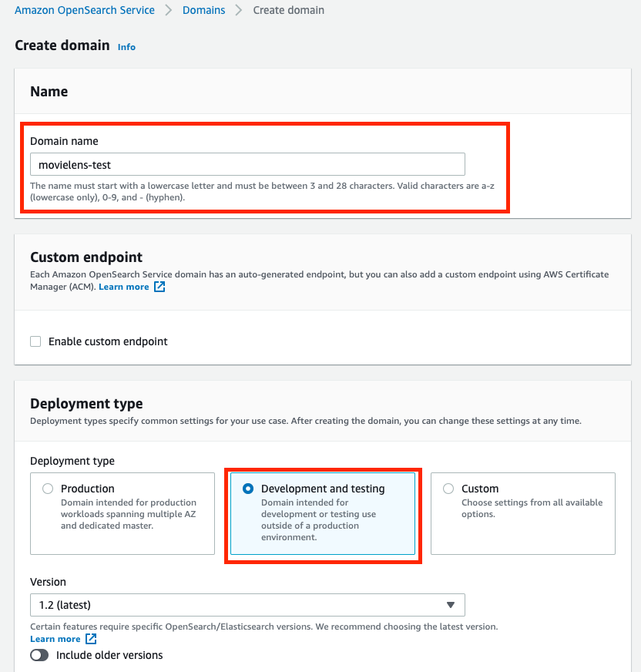Toggle the Include older versions switch
The height and width of the screenshot is (672, 641).
coord(39,655)
